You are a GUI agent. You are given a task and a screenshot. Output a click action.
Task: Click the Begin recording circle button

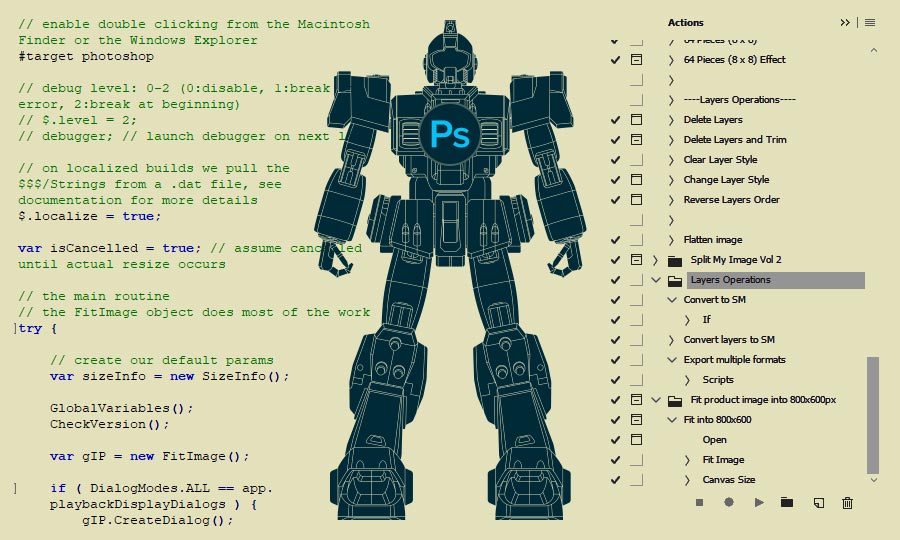(729, 502)
